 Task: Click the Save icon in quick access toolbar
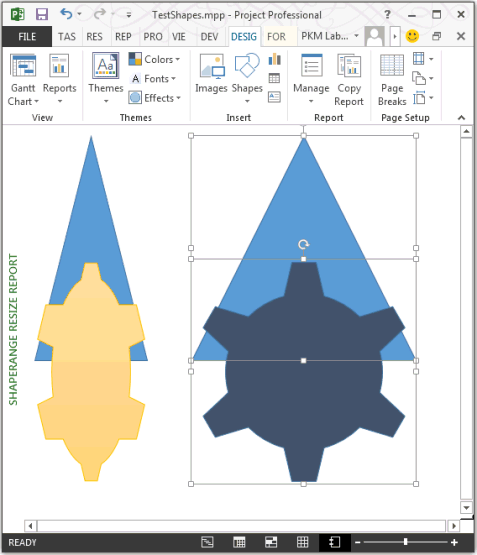coord(42,14)
